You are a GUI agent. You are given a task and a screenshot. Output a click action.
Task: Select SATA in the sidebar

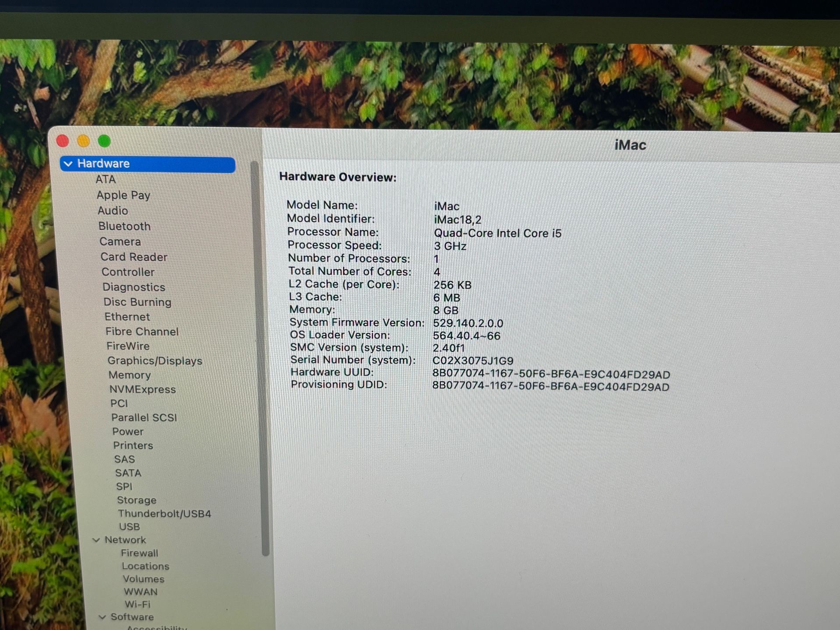(128, 473)
